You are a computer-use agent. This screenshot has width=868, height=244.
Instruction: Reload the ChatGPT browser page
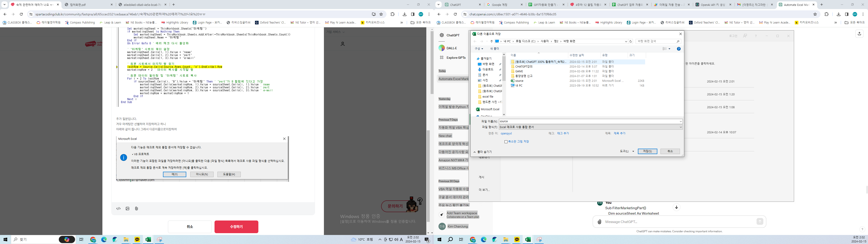tap(455, 14)
